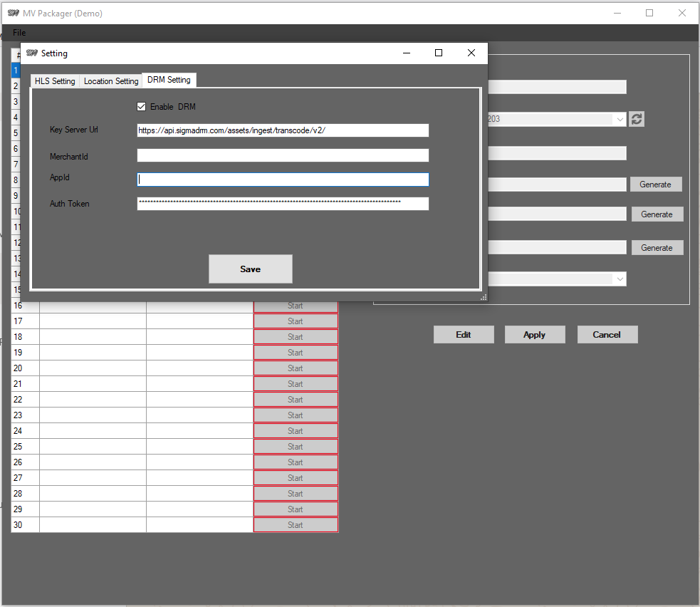Open the dropdown next to the refresh icon
700x607 pixels.
click(619, 120)
